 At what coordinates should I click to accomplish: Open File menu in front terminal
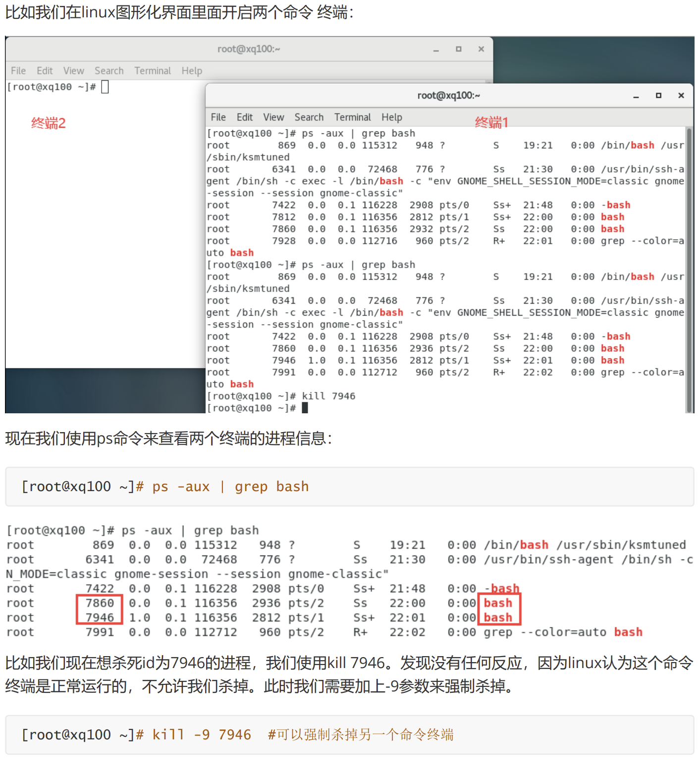tap(218, 117)
